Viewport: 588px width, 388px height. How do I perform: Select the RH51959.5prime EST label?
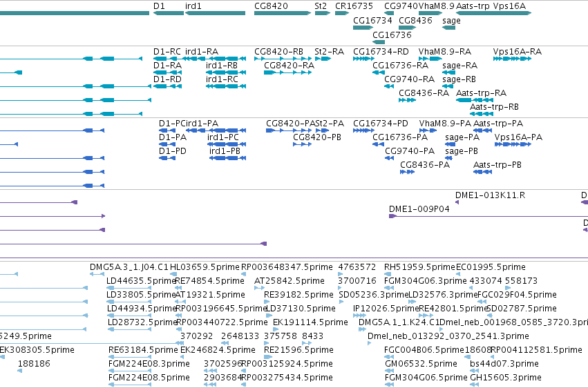tap(419, 267)
